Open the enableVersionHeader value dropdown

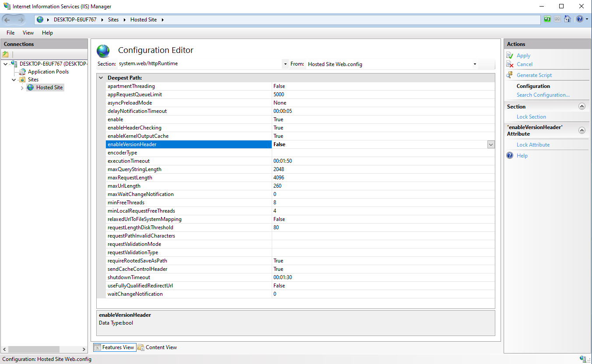(x=490, y=144)
